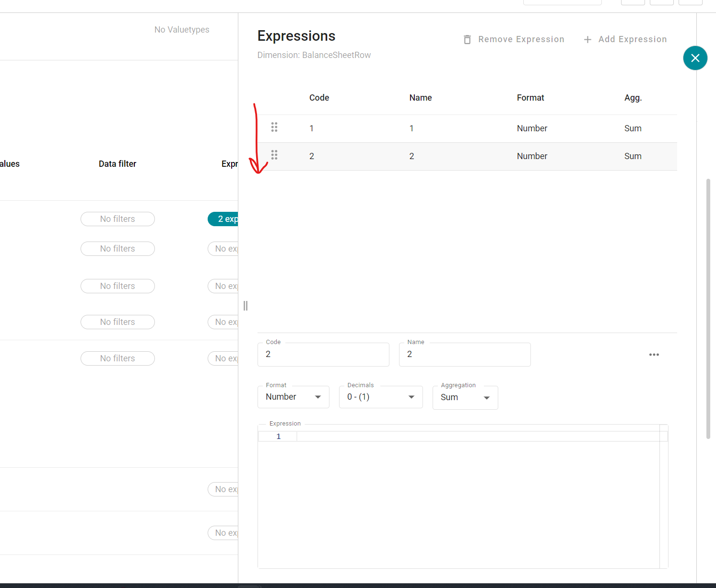Click the last No filters chip
Image resolution: width=716 pixels, height=588 pixels.
pos(117,358)
